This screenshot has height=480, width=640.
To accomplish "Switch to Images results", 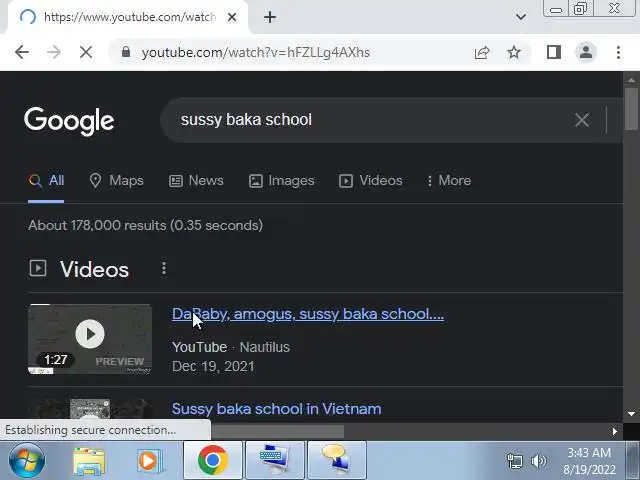I will tap(282, 181).
